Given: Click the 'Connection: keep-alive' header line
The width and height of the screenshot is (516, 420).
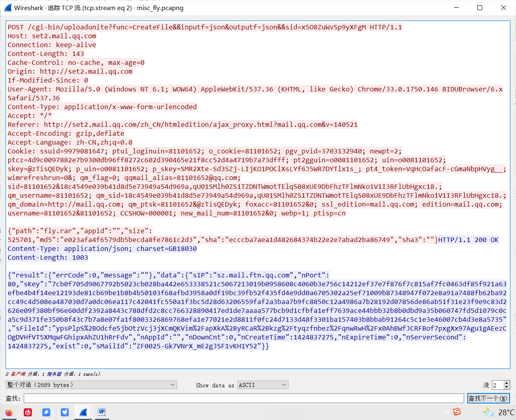Looking at the screenshot, I should point(52,45).
